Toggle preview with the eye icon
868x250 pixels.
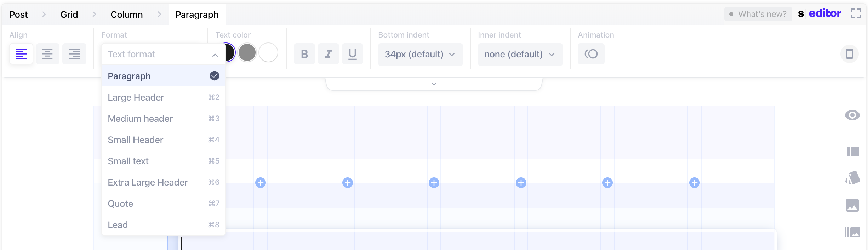coord(852,115)
